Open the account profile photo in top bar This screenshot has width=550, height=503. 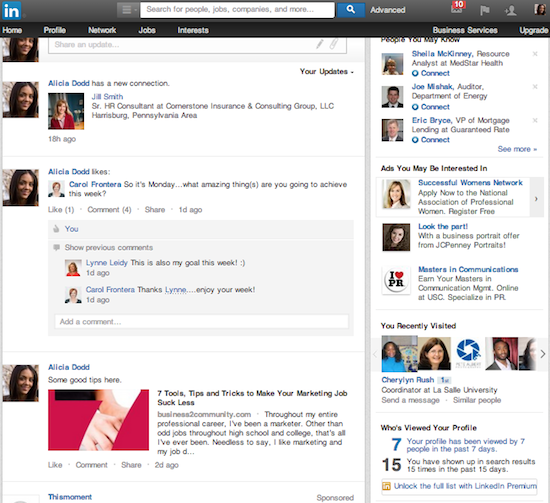pos(540,9)
